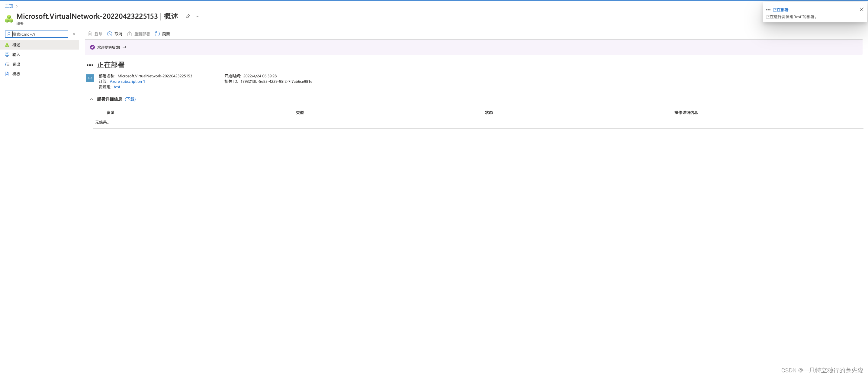Click the pin to dashboard icon
Image resolution: width=868 pixels, height=376 pixels.
click(188, 16)
